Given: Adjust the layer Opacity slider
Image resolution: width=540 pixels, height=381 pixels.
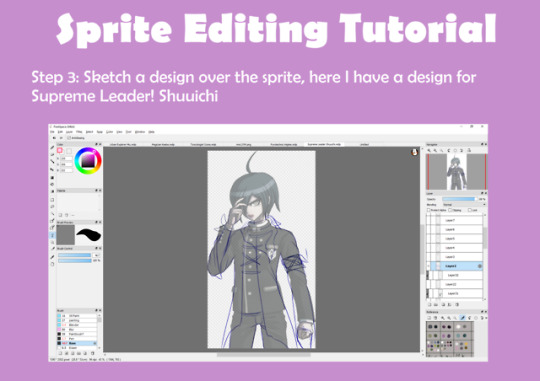Looking at the screenshot, I should 459,199.
